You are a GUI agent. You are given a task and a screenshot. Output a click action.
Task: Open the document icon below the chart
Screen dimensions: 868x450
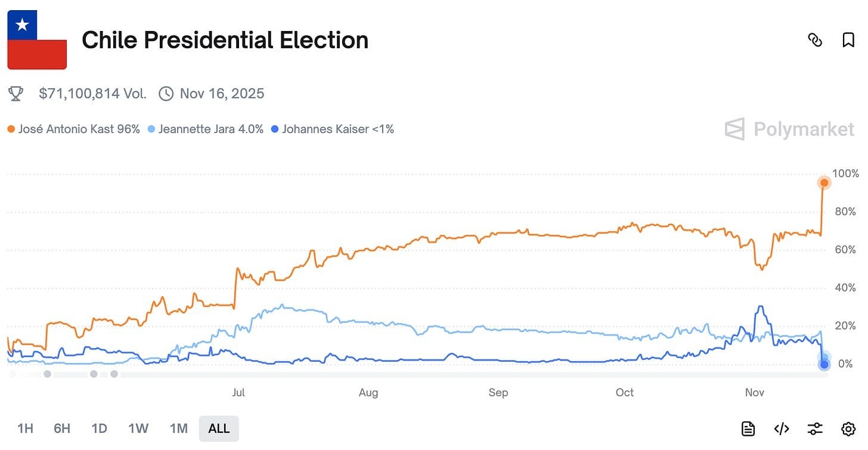[x=748, y=428]
